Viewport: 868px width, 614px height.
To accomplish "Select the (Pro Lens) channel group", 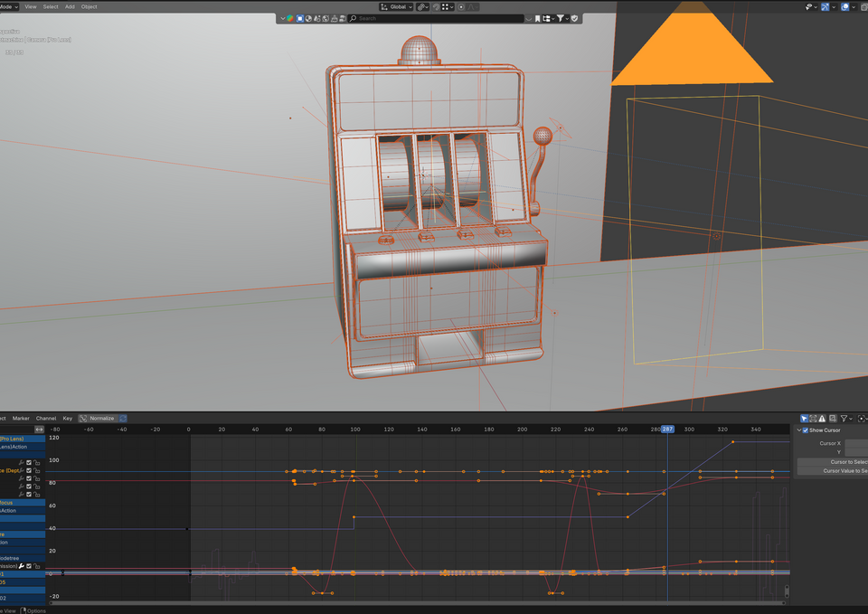I will click(23, 439).
